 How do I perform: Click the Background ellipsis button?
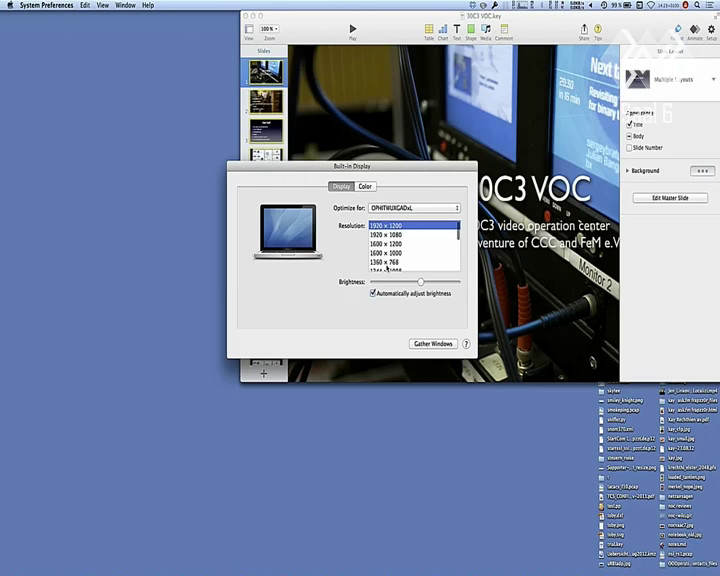[x=703, y=171]
